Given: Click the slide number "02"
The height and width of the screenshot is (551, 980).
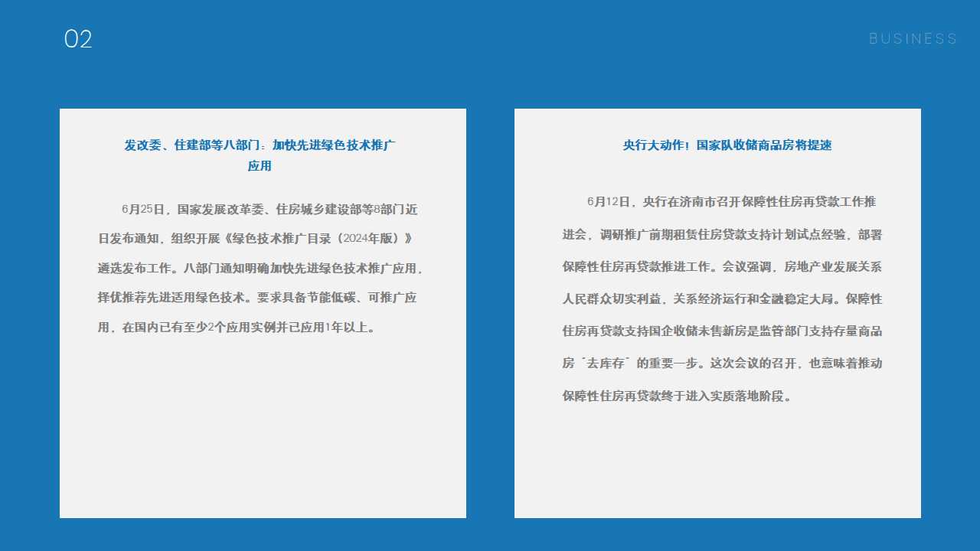Looking at the screenshot, I should (78, 40).
